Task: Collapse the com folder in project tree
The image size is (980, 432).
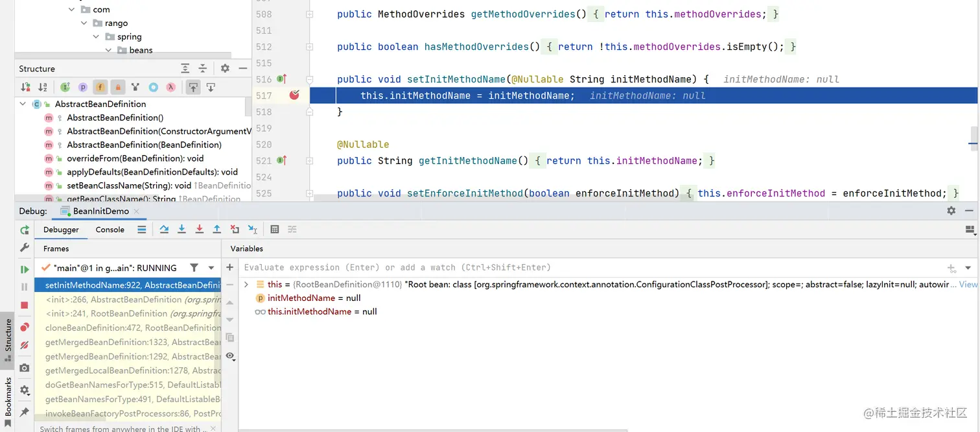Action: 71,9
